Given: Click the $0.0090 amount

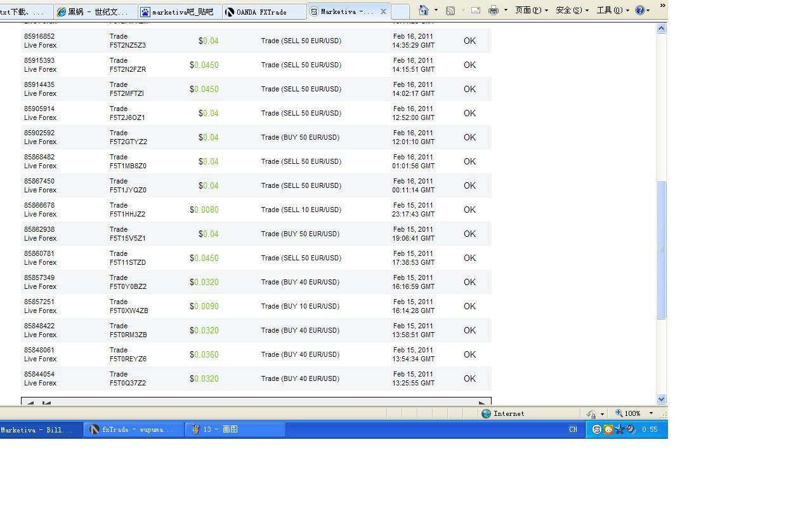Looking at the screenshot, I should tap(204, 306).
